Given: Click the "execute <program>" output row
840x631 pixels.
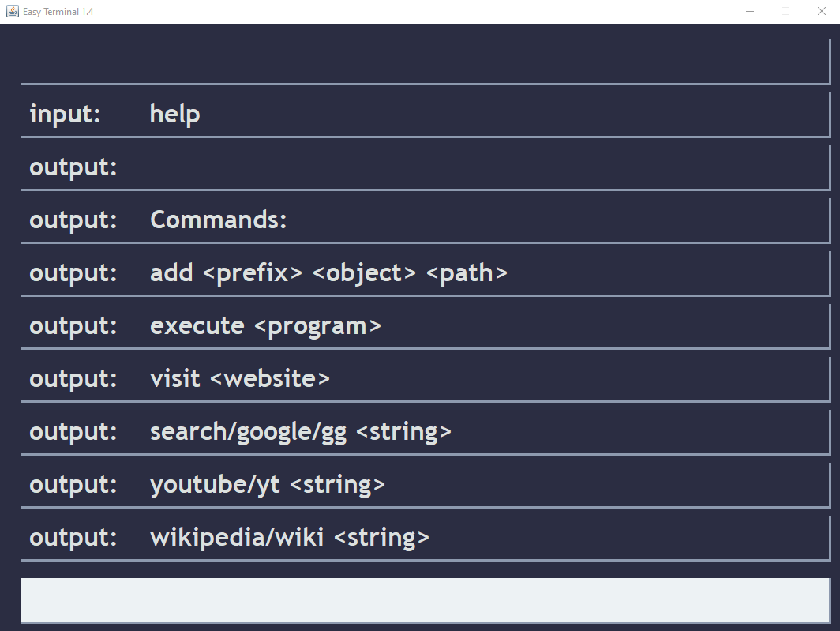Looking at the screenshot, I should click(x=265, y=325).
